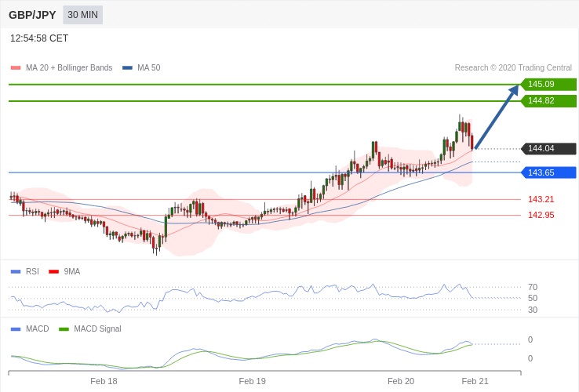Screen dimensions: 579x392
Task: Select the 145.09 resistance price tag
Action: (548, 85)
